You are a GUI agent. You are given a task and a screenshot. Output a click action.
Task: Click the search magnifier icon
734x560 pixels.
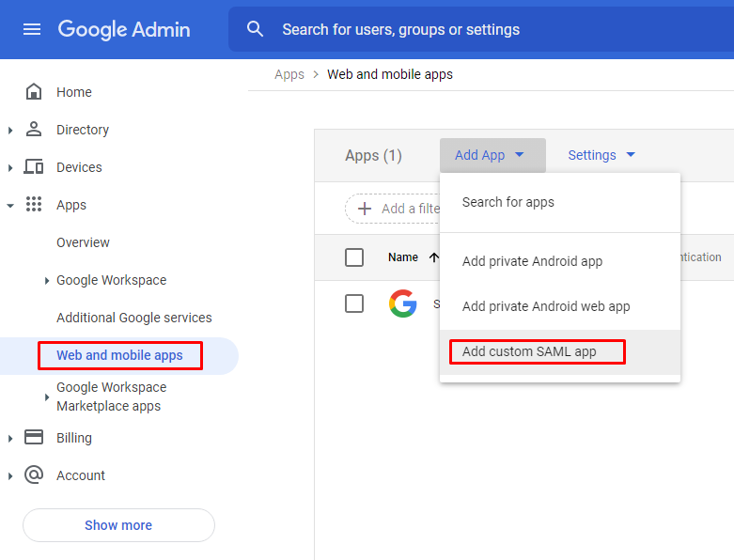tap(255, 29)
